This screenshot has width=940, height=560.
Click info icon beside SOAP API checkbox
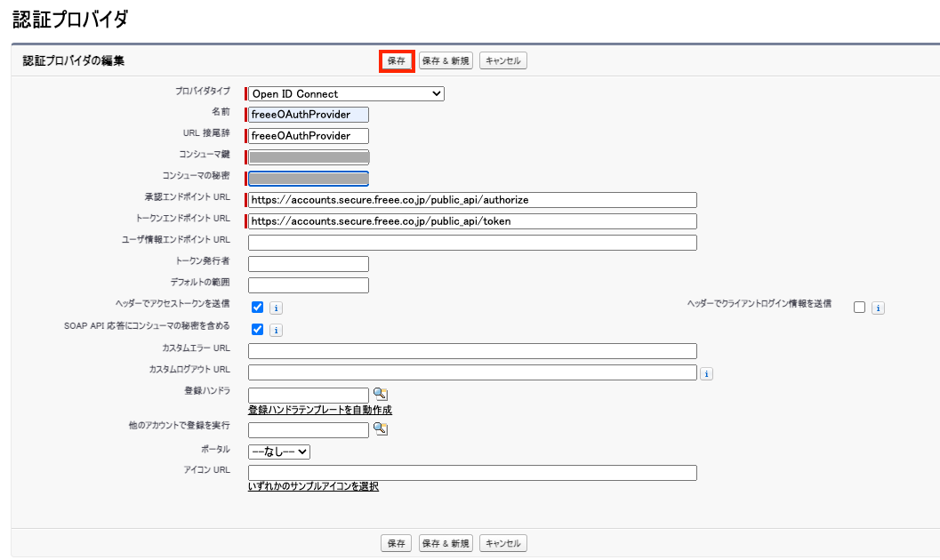click(x=276, y=330)
